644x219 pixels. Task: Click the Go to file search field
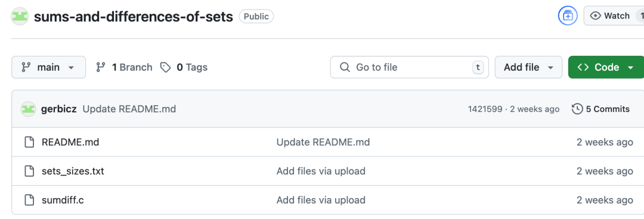click(410, 67)
